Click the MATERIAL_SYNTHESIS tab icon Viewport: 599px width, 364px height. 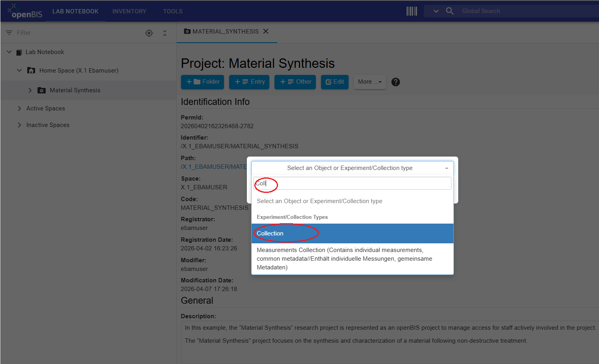pos(187,31)
